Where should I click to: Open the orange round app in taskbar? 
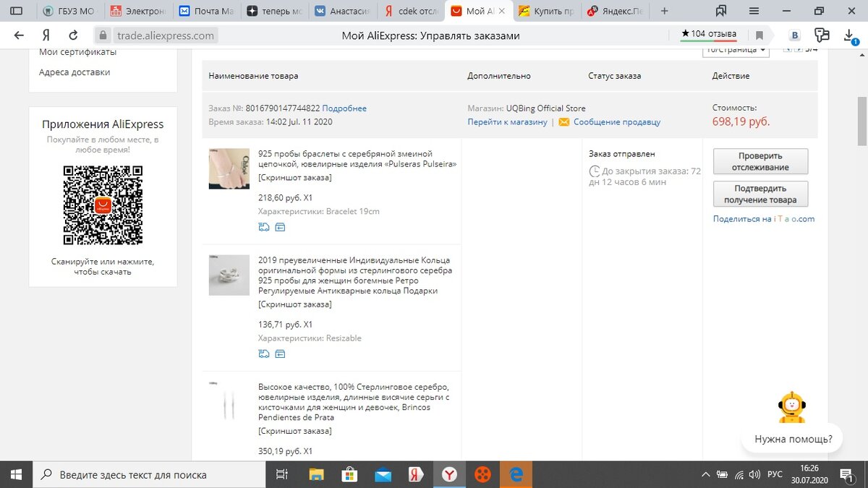[x=482, y=474]
